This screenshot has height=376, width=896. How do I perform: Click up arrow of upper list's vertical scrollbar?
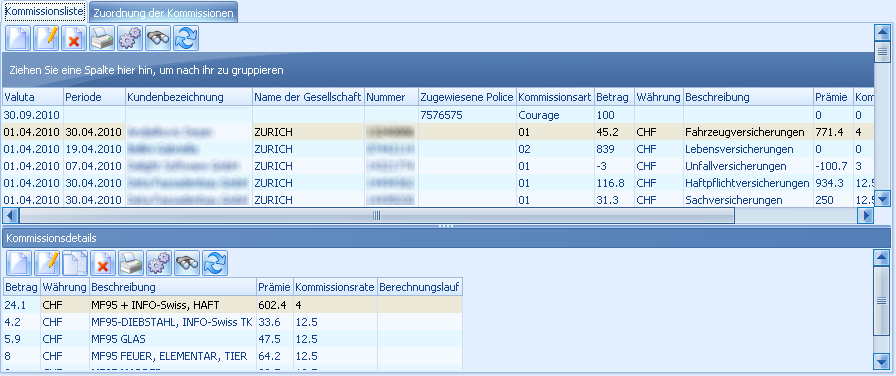click(x=882, y=33)
